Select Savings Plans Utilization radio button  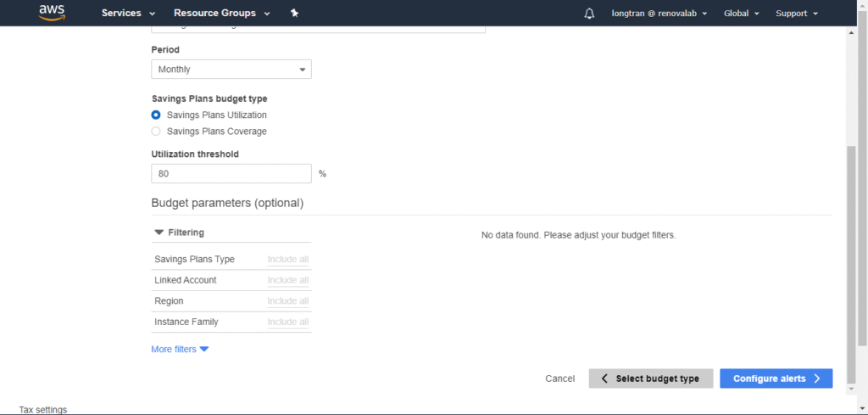[x=156, y=115]
